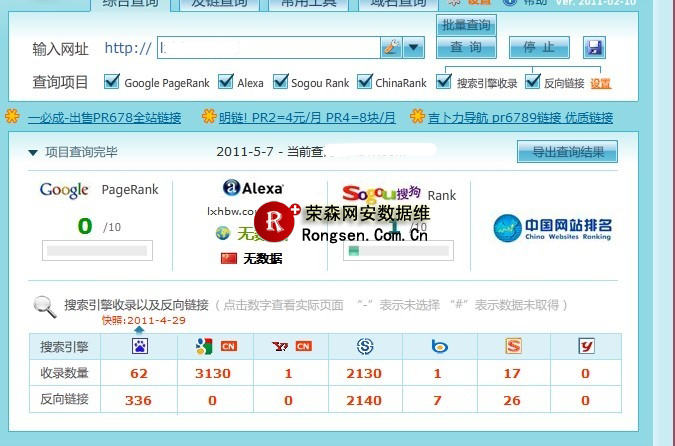Click the China Websites Ranking logo
The height and width of the screenshot is (446, 675).
click(x=552, y=229)
